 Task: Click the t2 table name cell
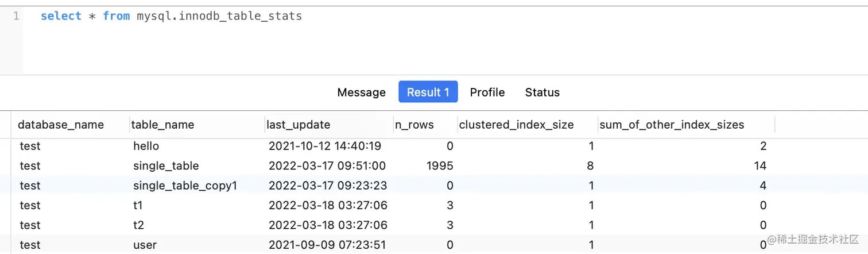tap(139, 225)
